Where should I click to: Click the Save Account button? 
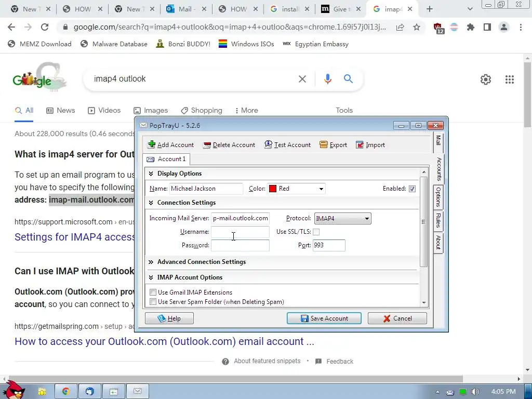pyautogui.click(x=324, y=318)
